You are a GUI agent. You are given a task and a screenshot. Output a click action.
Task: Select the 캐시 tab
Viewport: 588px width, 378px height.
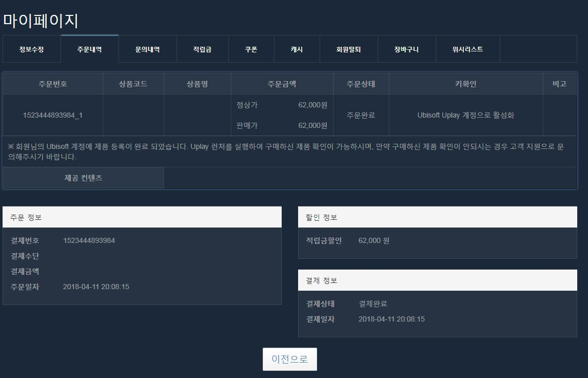297,49
